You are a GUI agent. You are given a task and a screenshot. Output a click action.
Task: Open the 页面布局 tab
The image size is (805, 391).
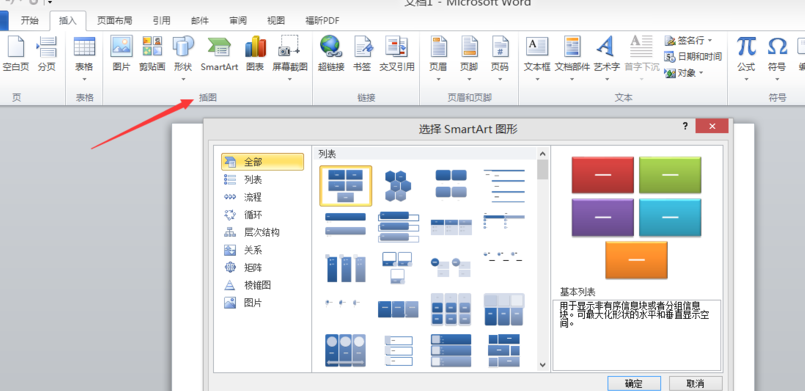coord(114,21)
